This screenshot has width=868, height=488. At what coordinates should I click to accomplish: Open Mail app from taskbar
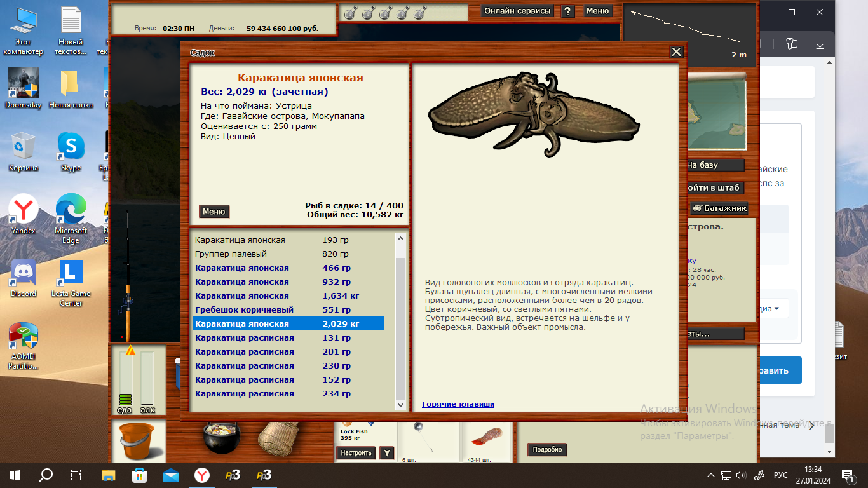[x=170, y=475]
